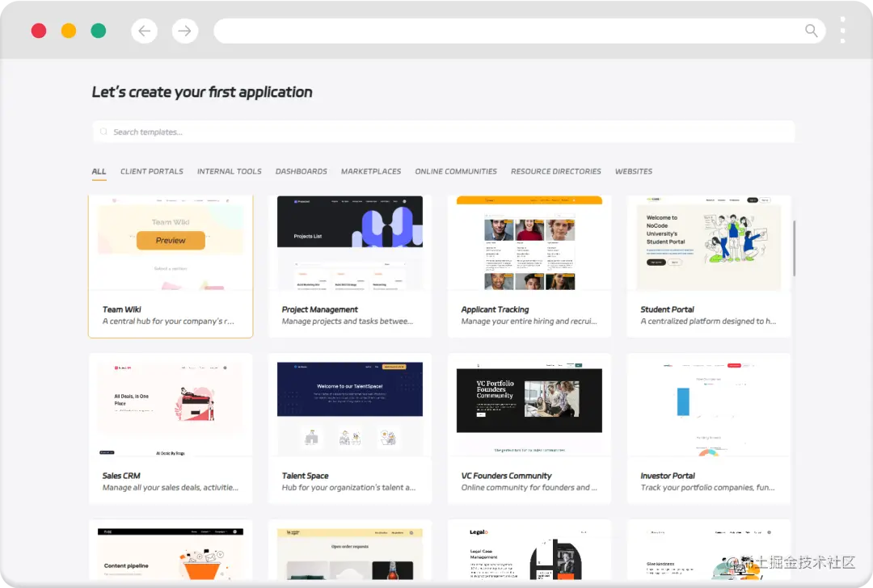Click description "Track your portfolio companies, fun..."

point(707,487)
